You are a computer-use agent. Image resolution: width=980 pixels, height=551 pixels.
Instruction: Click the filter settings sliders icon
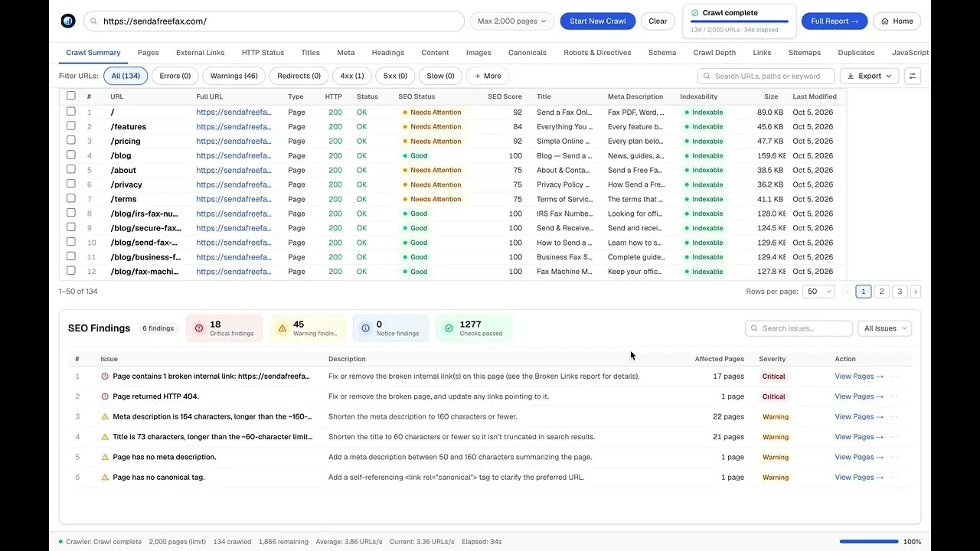point(912,76)
